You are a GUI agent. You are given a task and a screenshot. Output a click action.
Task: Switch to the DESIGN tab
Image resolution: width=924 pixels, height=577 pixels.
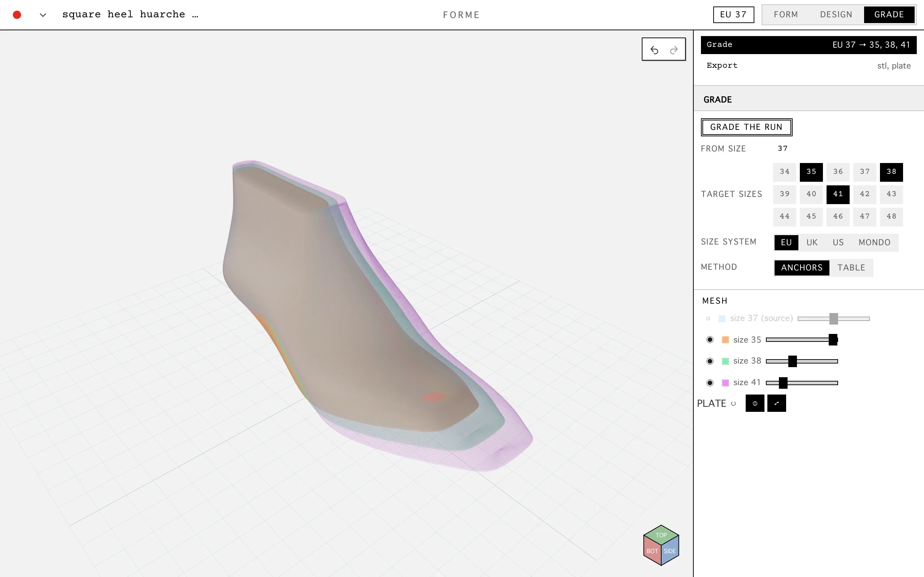pos(836,14)
